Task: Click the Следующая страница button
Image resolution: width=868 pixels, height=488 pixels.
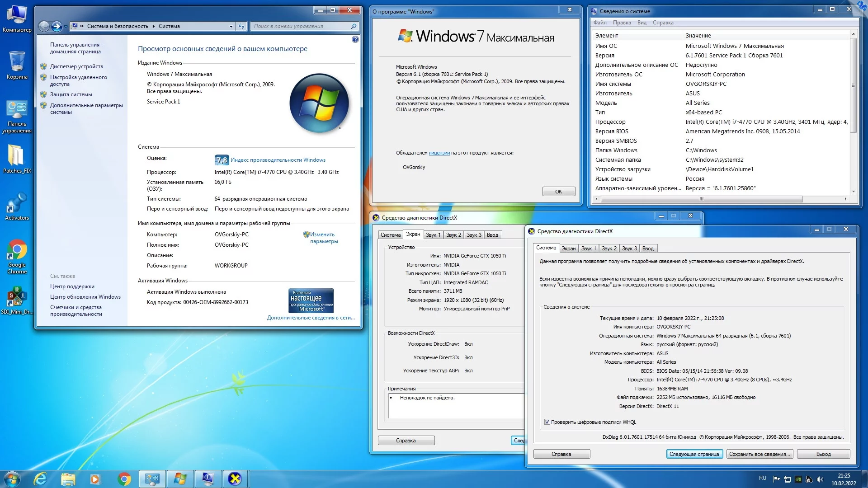Action: (694, 454)
